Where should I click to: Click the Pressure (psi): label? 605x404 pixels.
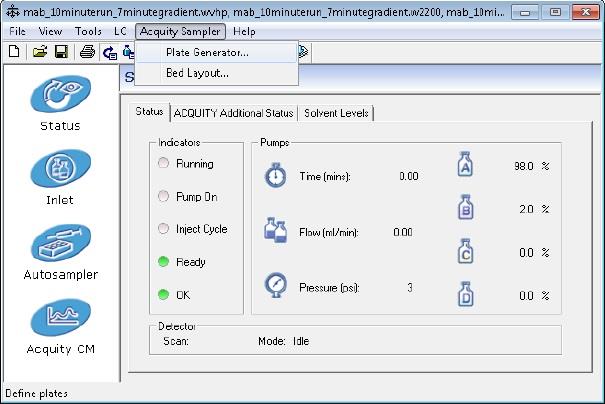(329, 288)
